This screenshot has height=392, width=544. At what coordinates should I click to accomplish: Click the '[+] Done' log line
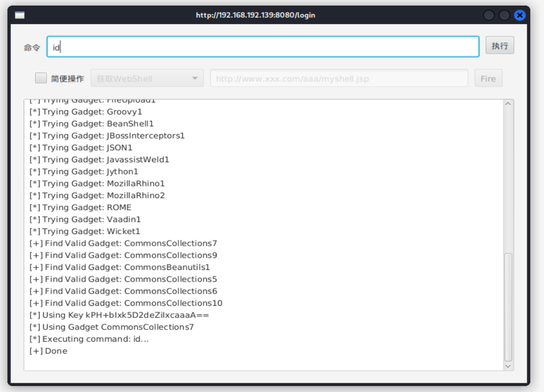tap(48, 351)
